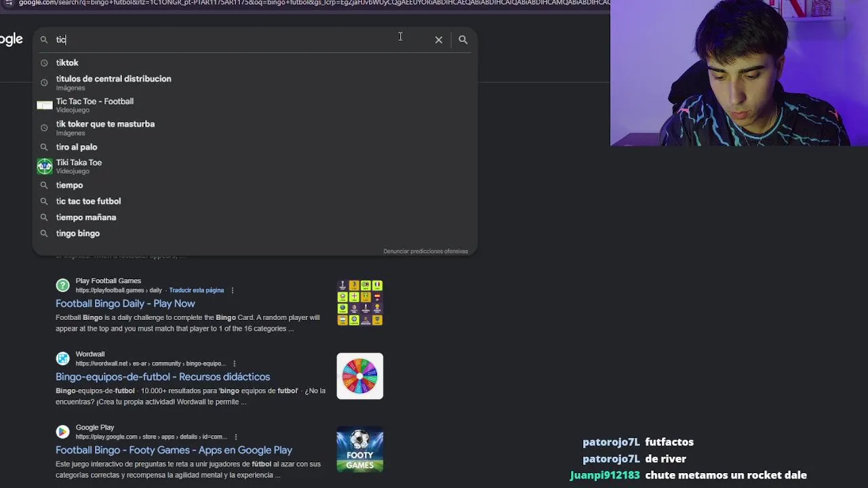Click 'Traducir esta página' for Play Football Games
Image resolution: width=868 pixels, height=488 pixels.
196,290
